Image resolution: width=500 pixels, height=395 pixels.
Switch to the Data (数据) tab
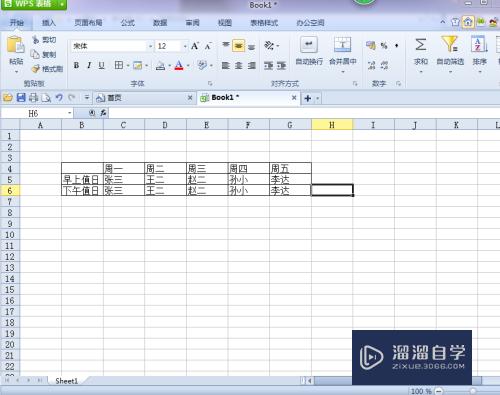pyautogui.click(x=160, y=23)
